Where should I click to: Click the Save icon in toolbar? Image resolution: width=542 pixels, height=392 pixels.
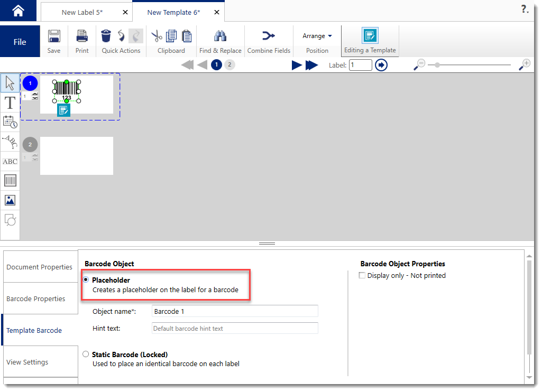pyautogui.click(x=54, y=36)
